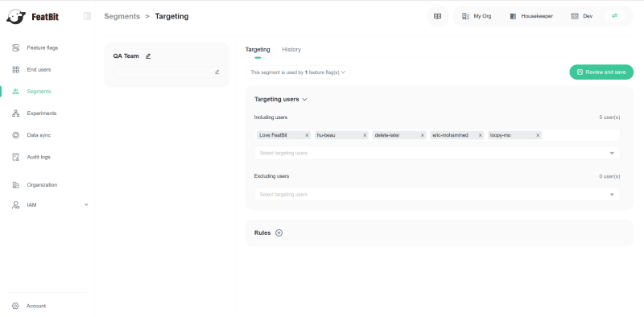
Task: Click the Segments people icon
Action: (x=15, y=92)
